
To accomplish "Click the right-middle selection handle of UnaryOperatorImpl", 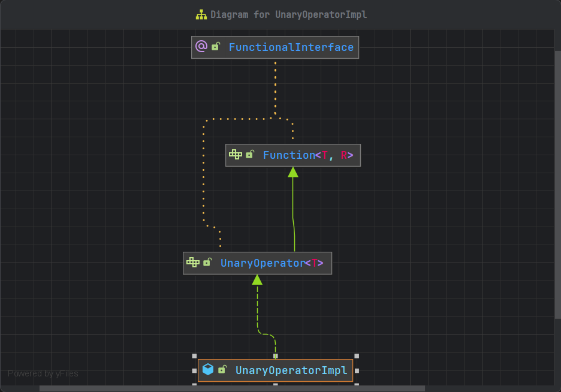I will click(357, 370).
